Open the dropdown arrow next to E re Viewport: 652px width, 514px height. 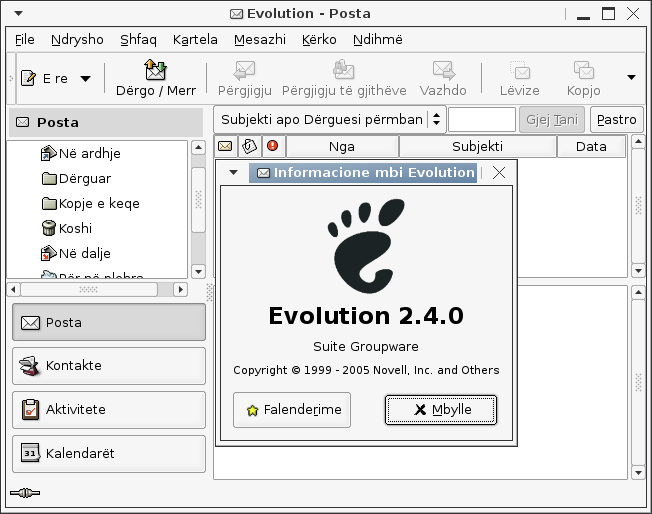(85, 79)
